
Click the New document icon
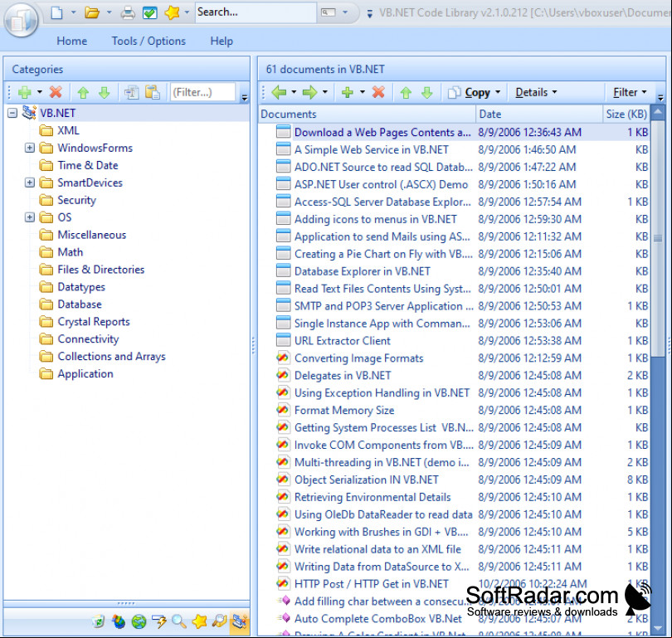coord(57,12)
